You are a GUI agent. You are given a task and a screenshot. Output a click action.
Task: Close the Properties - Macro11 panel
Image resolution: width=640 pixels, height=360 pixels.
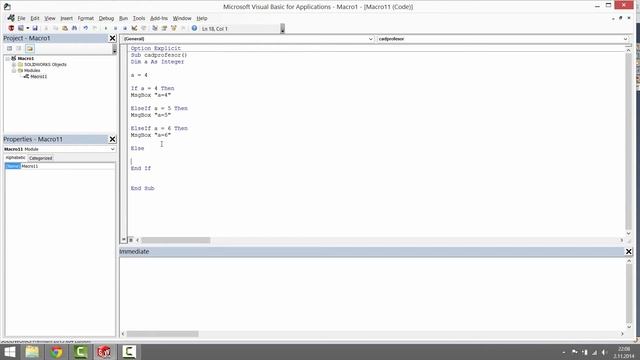112,139
